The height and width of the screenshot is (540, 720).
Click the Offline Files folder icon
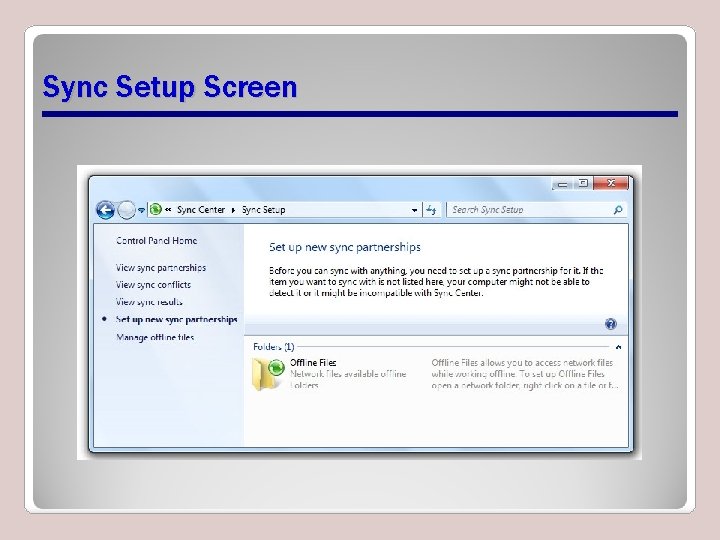click(x=268, y=374)
